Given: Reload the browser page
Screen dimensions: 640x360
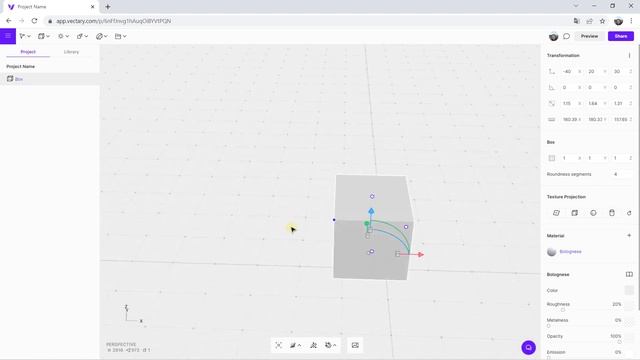Looking at the screenshot, I should [34, 21].
